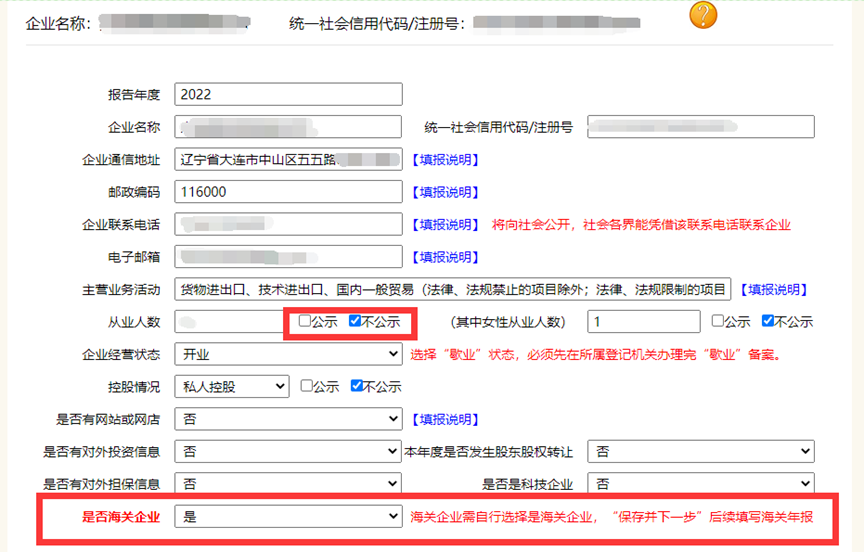
Task: Click the 从业人数 input field
Action: (x=230, y=322)
